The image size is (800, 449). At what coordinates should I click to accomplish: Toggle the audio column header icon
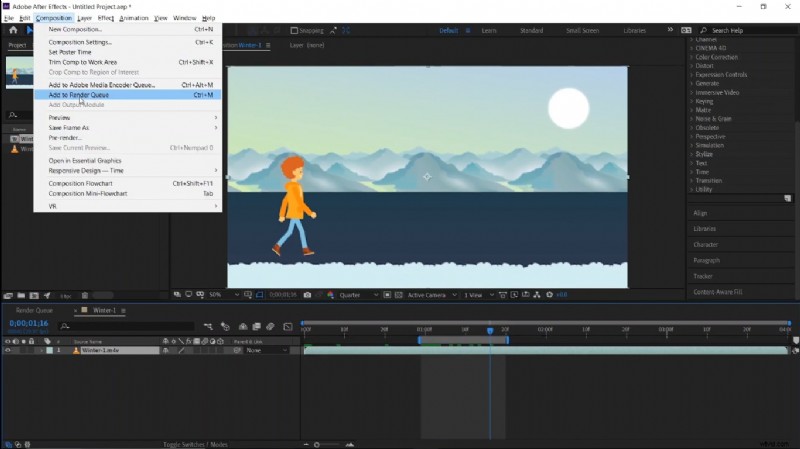[x=16, y=341]
